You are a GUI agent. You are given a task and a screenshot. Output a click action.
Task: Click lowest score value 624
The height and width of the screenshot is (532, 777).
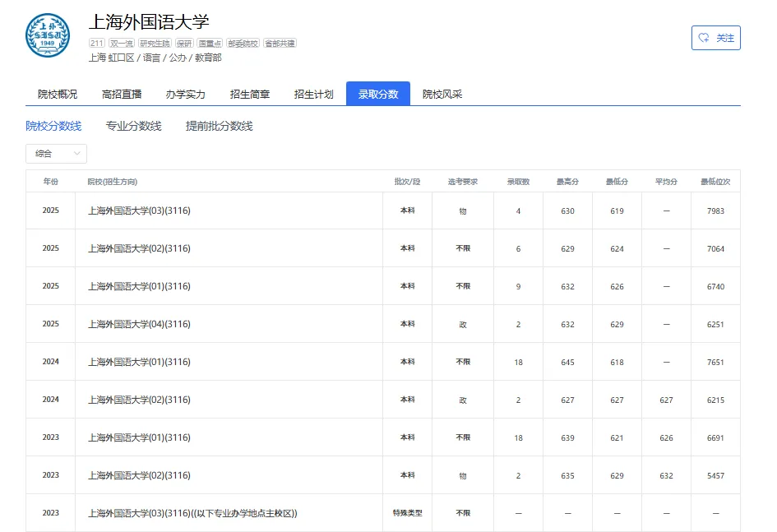point(617,248)
